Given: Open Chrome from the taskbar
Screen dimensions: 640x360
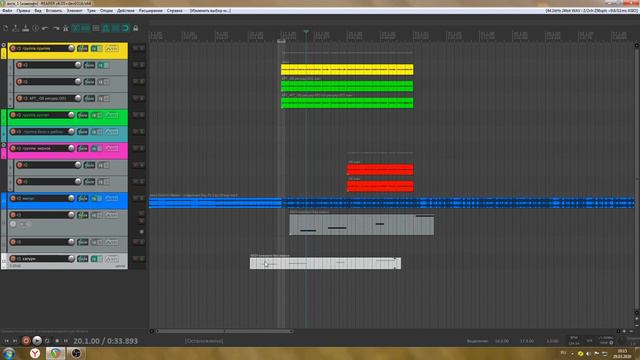Looking at the screenshot, I should 55,353.
